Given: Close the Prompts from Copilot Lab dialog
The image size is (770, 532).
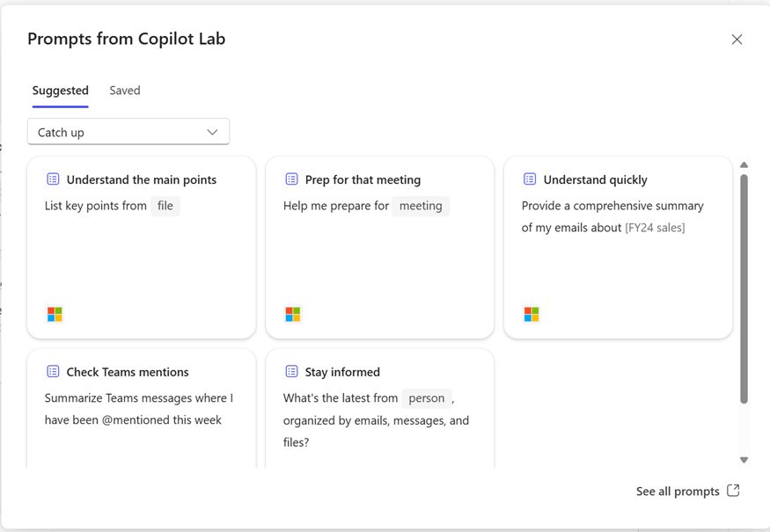Looking at the screenshot, I should tap(737, 40).
